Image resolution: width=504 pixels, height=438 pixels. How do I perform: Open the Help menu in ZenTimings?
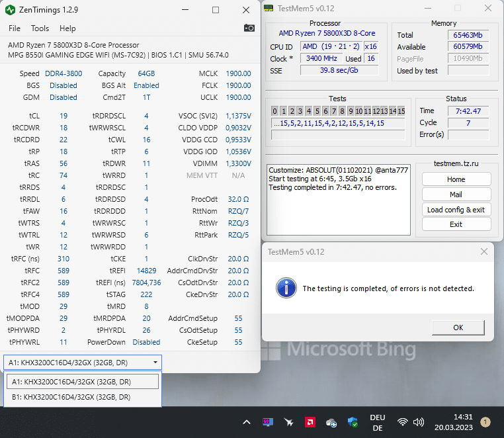click(67, 28)
